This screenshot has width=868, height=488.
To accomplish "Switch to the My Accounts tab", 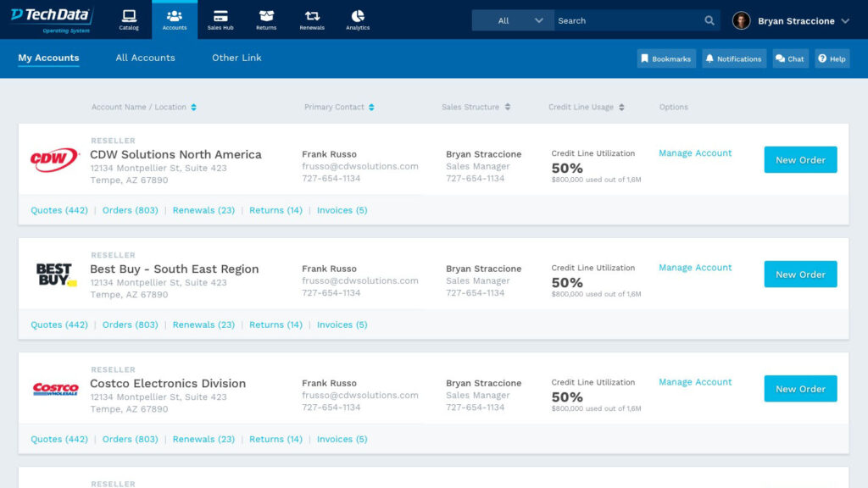I will [x=48, y=58].
